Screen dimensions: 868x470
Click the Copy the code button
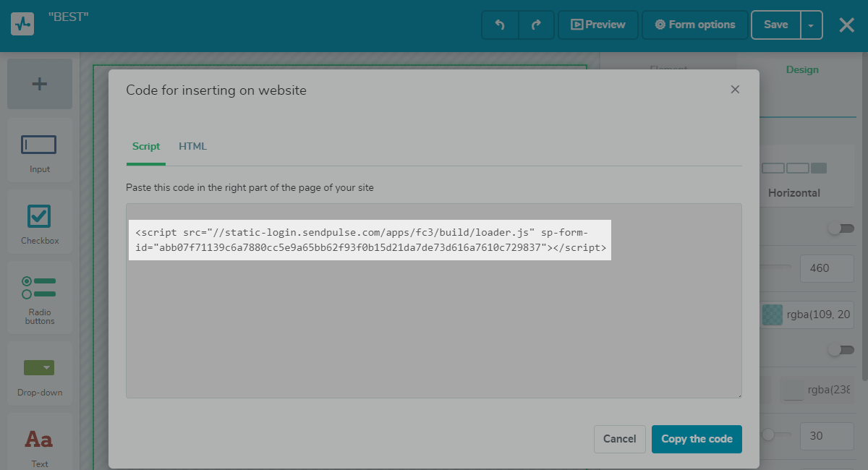(697, 439)
